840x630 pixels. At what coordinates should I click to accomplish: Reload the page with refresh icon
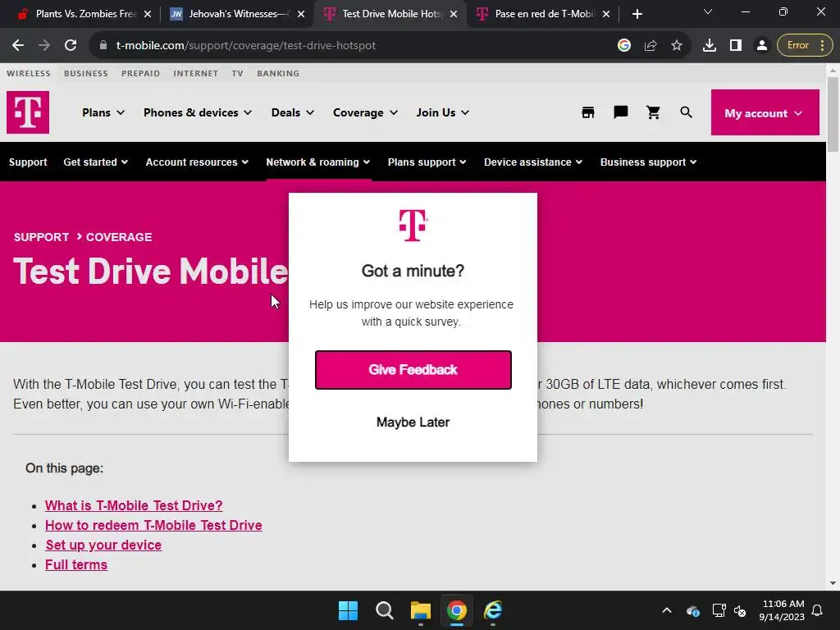(71, 46)
